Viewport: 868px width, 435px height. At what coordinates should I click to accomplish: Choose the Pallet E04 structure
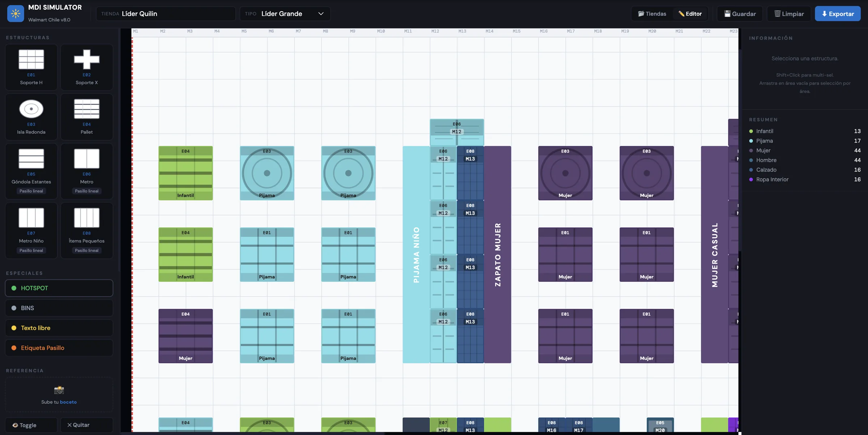point(86,117)
